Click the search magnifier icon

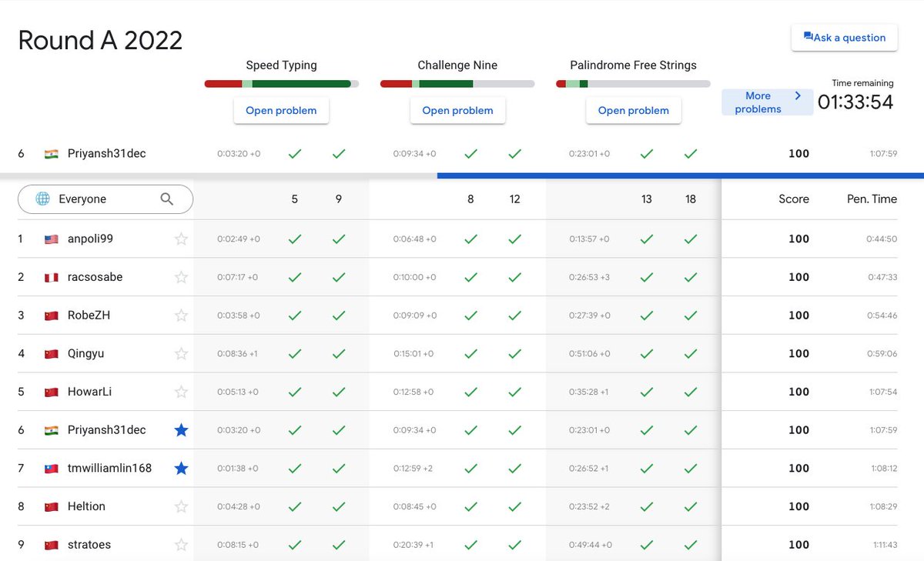pyautogui.click(x=167, y=199)
